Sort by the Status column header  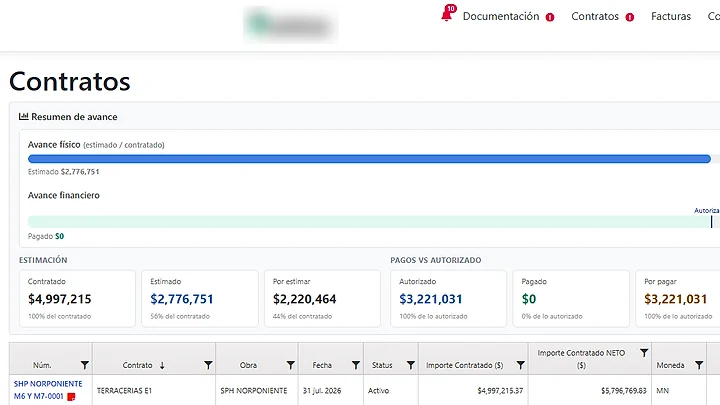(x=382, y=365)
